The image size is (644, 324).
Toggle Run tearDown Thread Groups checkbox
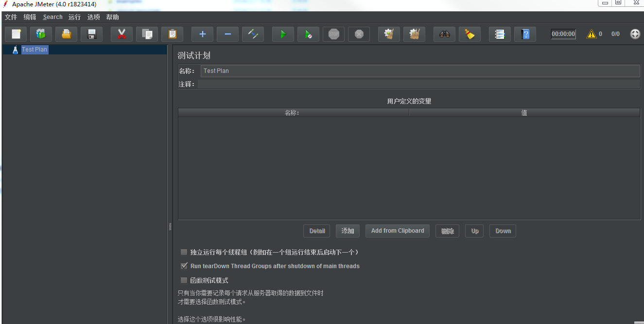184,266
